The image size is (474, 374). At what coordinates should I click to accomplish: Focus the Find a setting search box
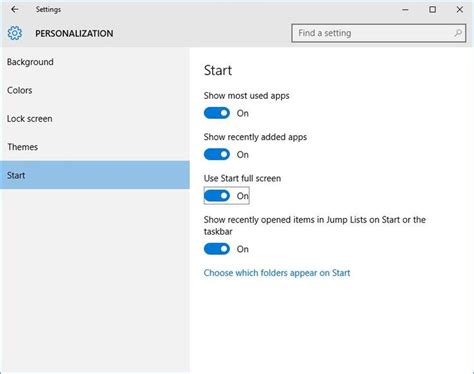[x=379, y=33]
